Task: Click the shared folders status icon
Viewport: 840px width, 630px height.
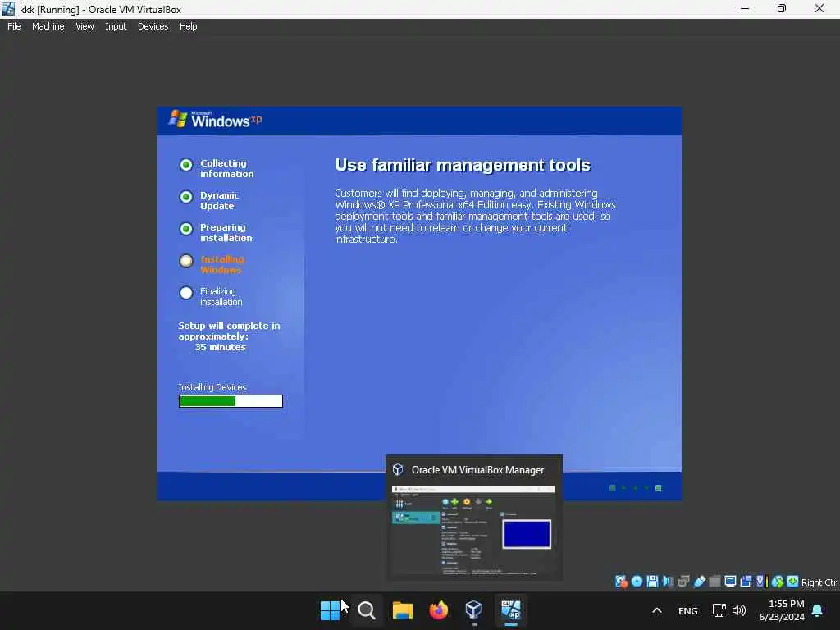Action: (x=714, y=582)
